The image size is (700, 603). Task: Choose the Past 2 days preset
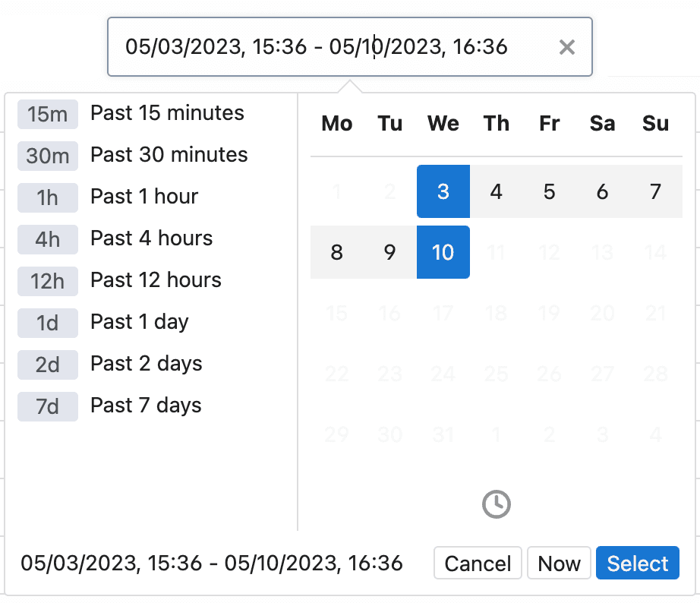coord(146,364)
